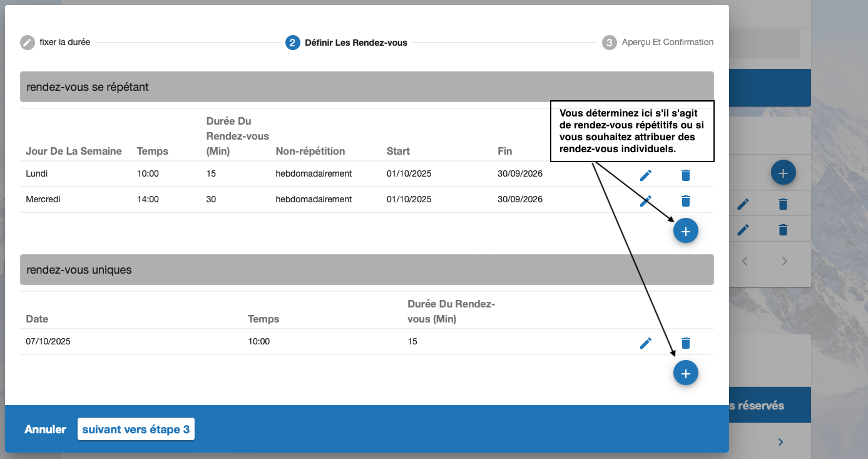The height and width of the screenshot is (459, 868).
Task: Click the 'rendez-vous uniques' section header
Action: tap(367, 270)
